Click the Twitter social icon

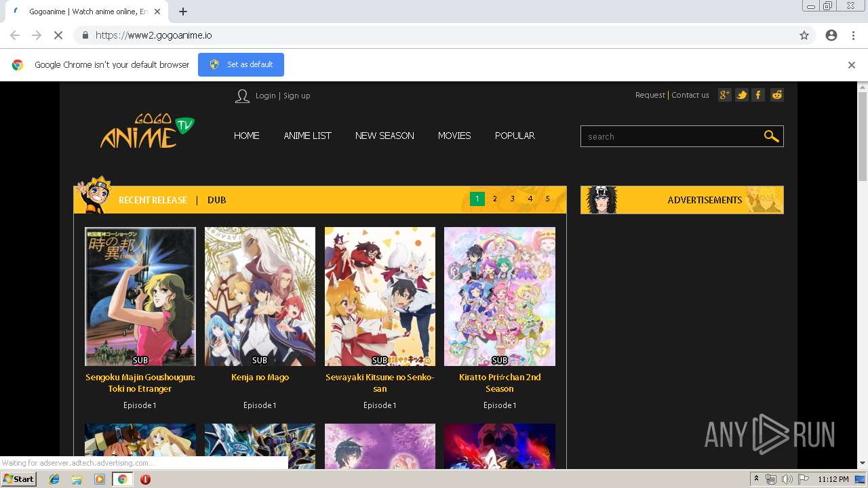(x=742, y=95)
